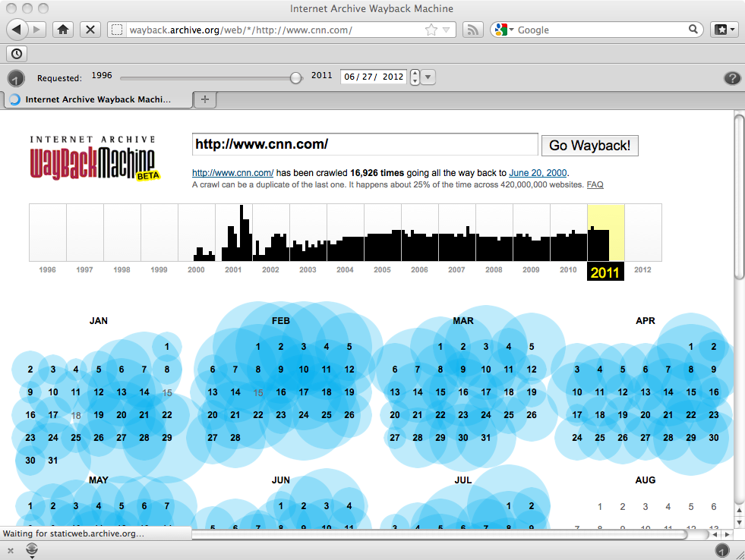Select year 2001 on the timeline
Screen dimensions: 745x560
233,269
